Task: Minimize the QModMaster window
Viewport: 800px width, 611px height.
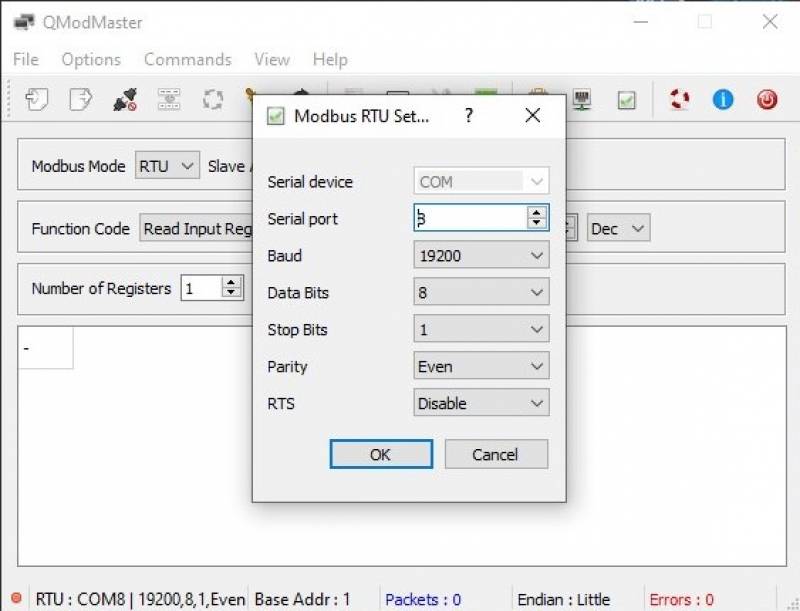Action: pyautogui.click(x=641, y=22)
